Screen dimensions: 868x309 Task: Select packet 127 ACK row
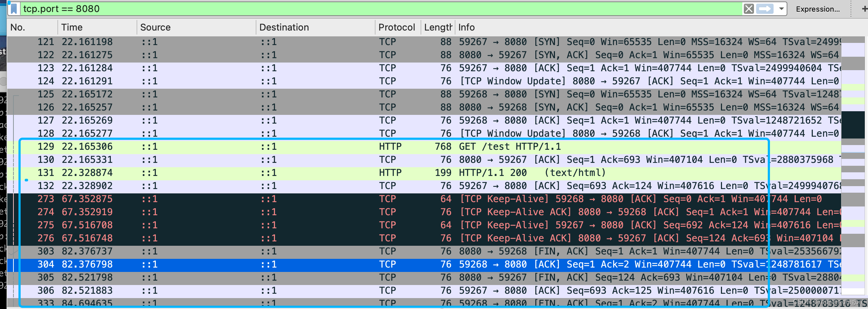(x=424, y=121)
